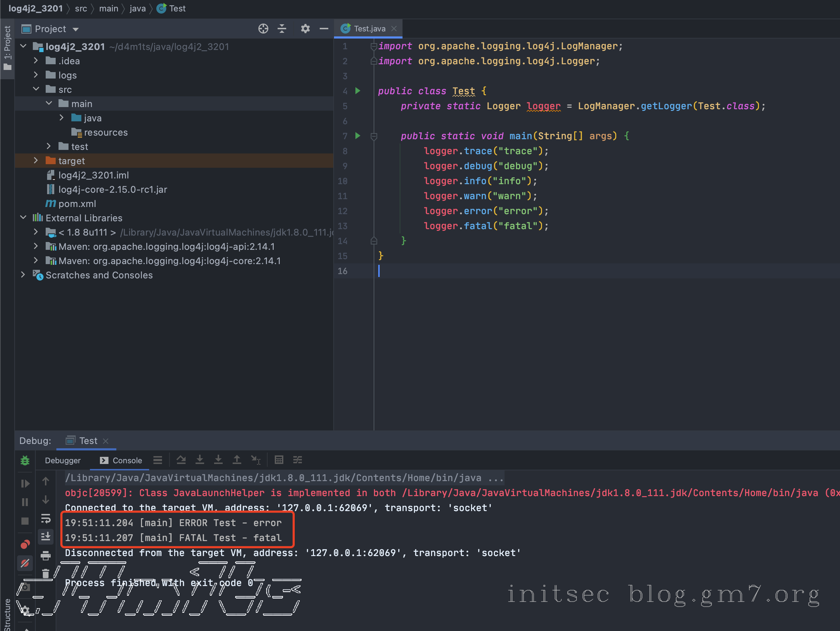The image size is (840, 631).
Task: Click the locate target crosshair icon
Action: [263, 29]
